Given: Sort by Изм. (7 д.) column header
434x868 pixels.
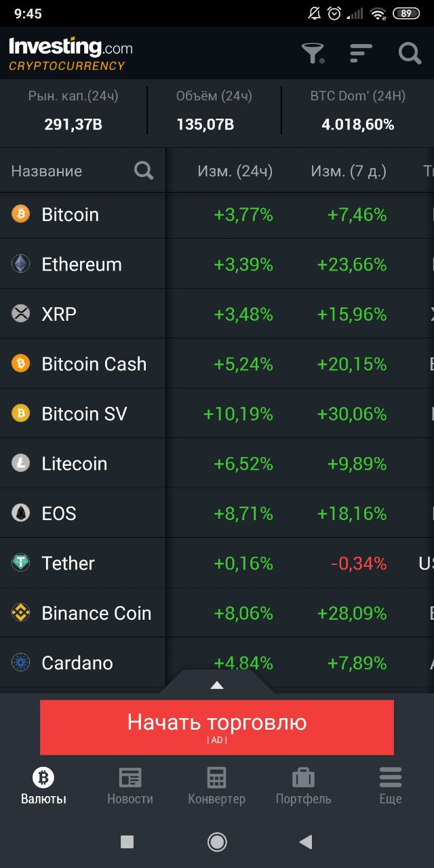Looking at the screenshot, I should point(349,171).
